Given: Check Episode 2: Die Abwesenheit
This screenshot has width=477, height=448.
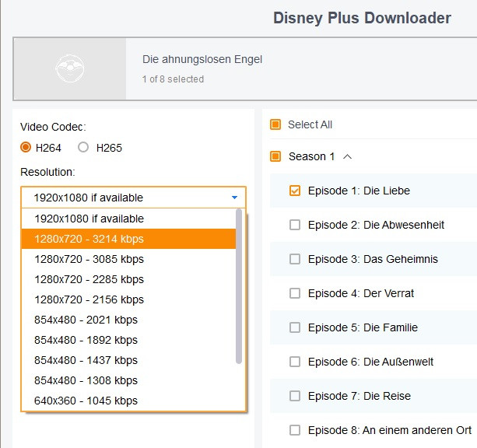Looking at the screenshot, I should tap(295, 225).
